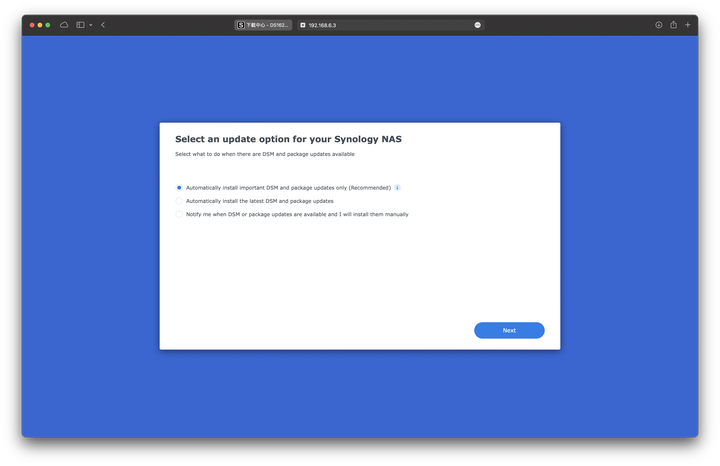Click subtitle 'Select what to do when there are DSM...'
The image size is (720, 466).
tap(265, 154)
